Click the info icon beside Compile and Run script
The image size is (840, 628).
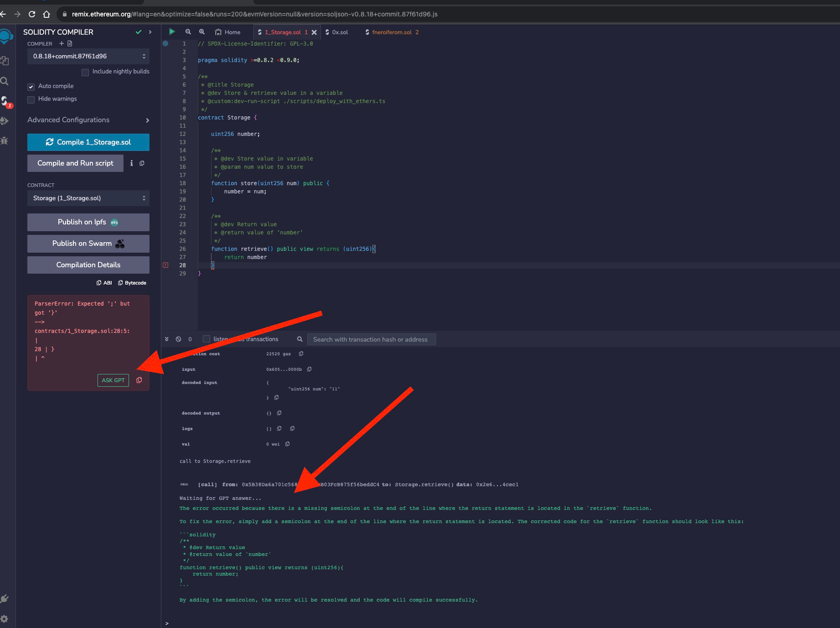tap(132, 163)
